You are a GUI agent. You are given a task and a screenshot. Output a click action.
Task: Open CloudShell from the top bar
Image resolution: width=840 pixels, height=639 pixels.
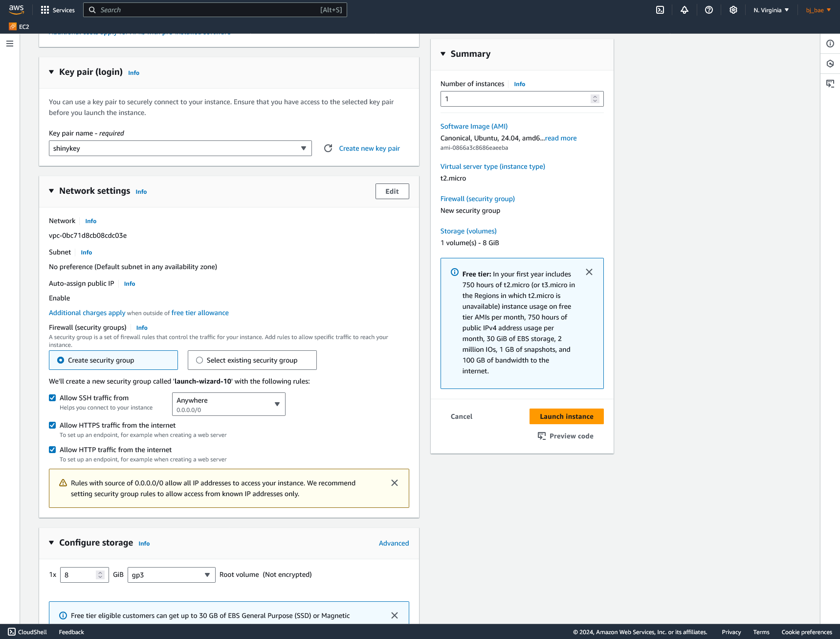point(660,10)
